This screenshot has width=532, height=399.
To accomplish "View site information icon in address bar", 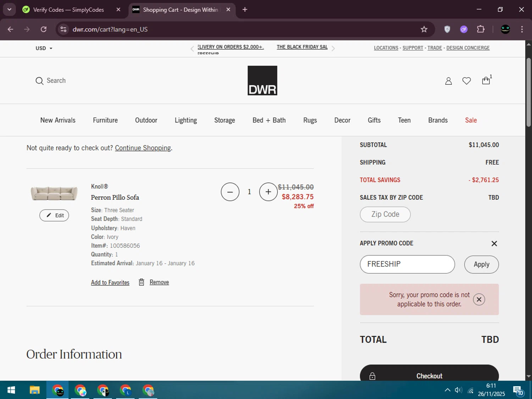I will [x=63, y=29].
